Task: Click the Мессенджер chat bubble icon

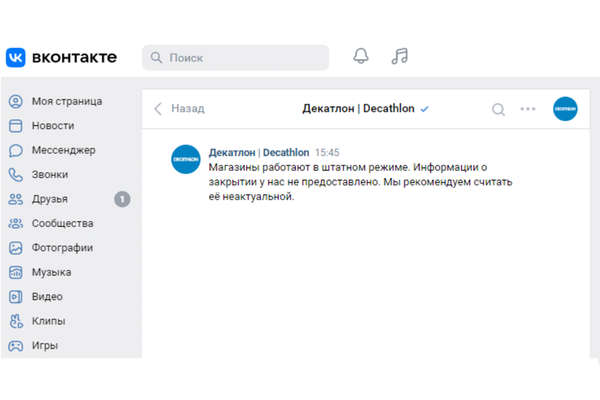Action: [16, 150]
